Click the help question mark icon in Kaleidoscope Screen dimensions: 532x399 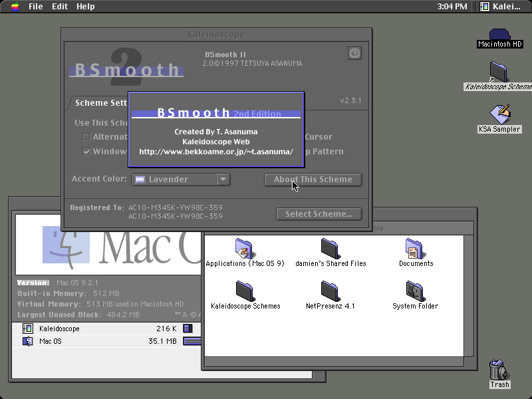pos(354,53)
